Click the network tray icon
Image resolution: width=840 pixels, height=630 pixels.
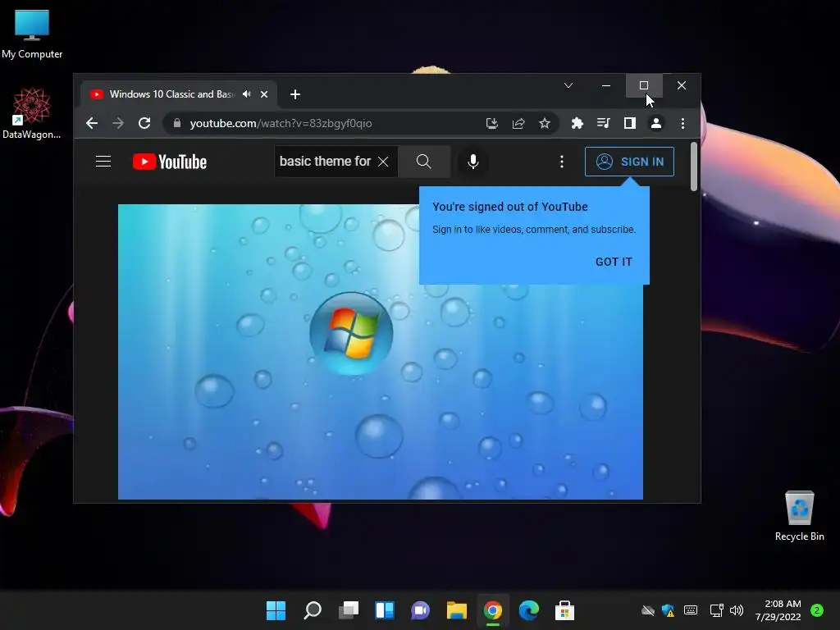(716, 610)
